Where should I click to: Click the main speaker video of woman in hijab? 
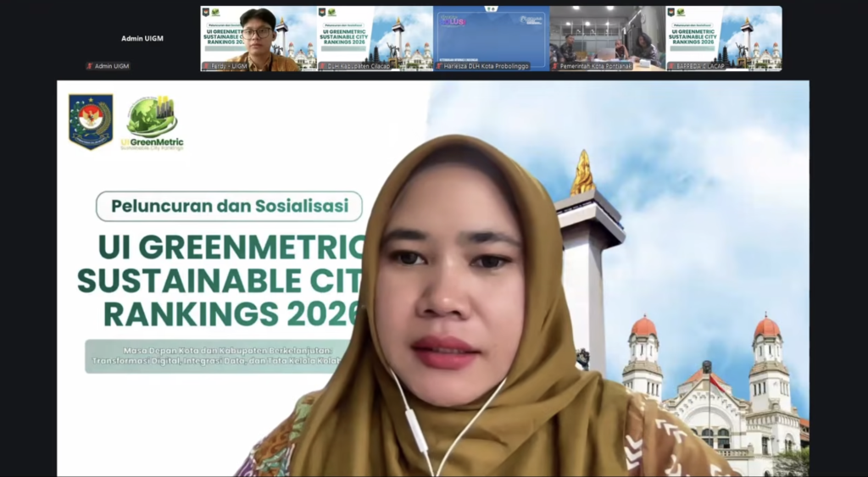click(x=433, y=279)
